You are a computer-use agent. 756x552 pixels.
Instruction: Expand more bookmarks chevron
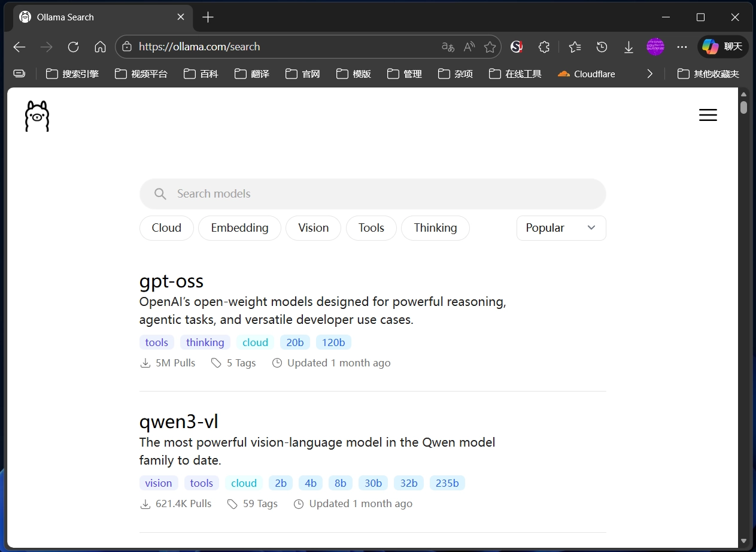(x=650, y=74)
